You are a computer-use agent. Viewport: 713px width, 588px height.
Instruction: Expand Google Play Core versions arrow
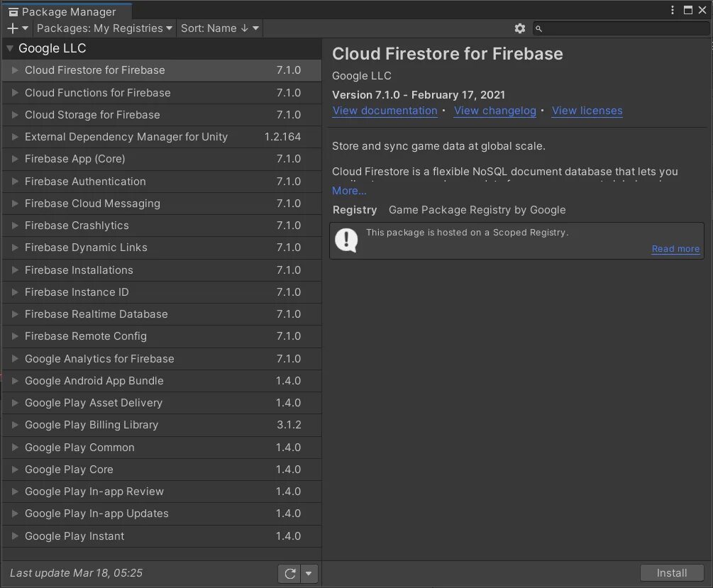[x=15, y=470]
